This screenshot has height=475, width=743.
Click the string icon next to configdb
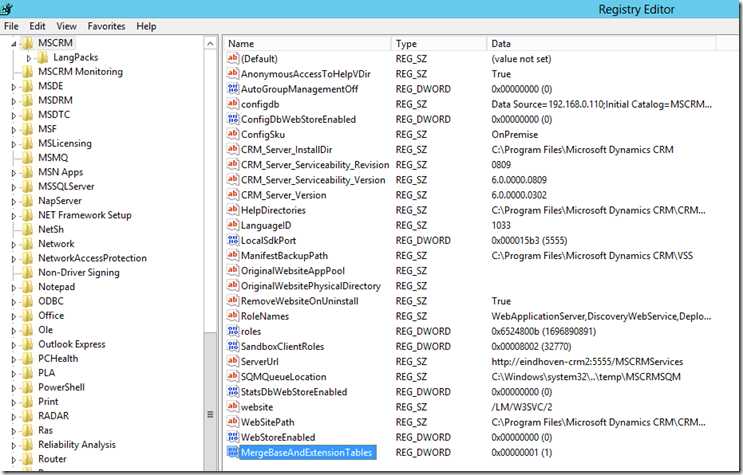233,104
